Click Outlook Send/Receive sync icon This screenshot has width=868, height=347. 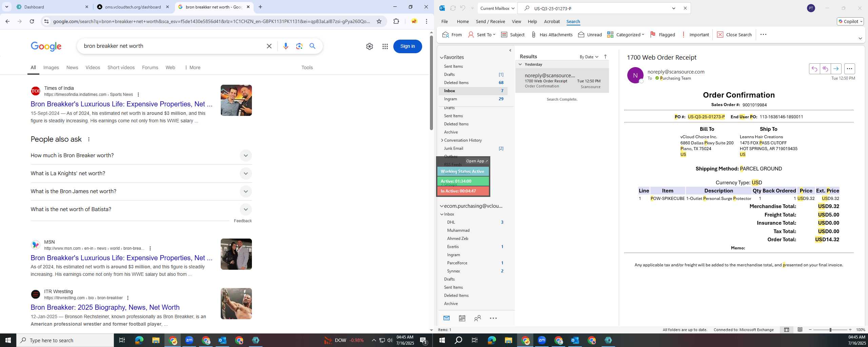click(453, 8)
